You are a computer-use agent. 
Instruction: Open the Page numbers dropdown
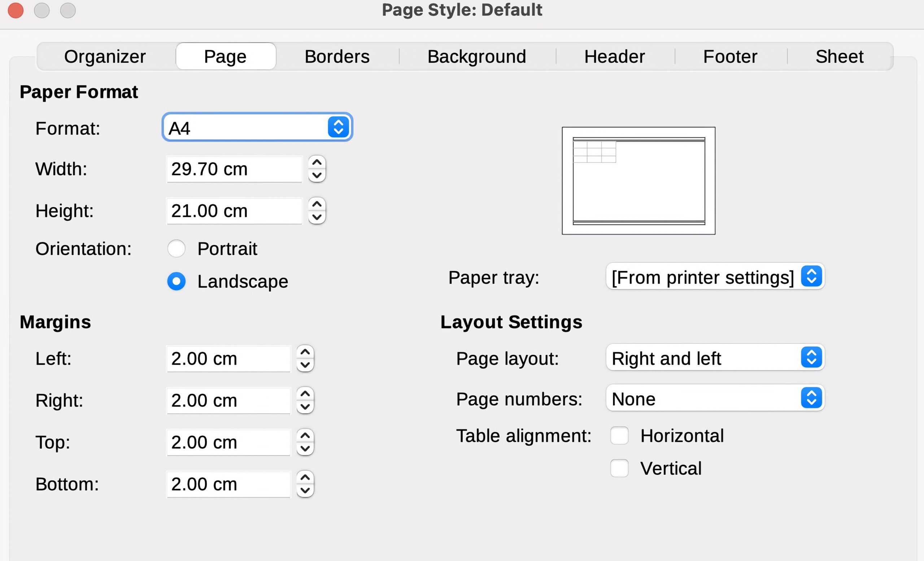[715, 398]
